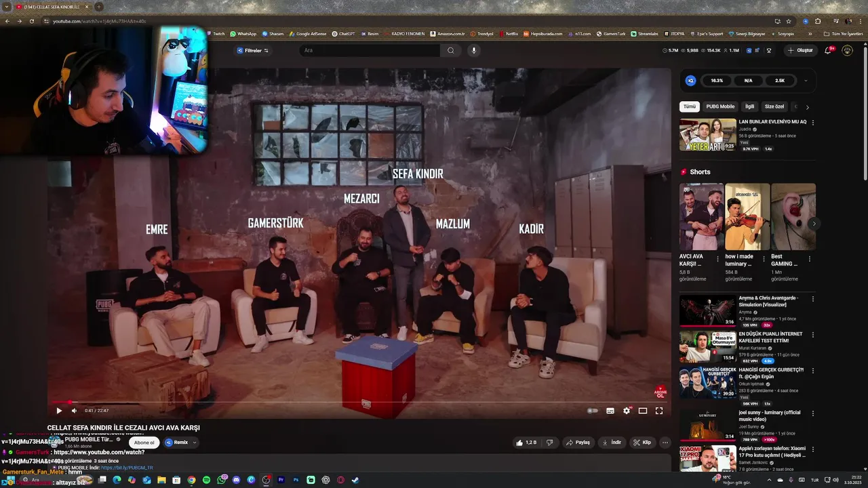Open the account avatar menu
This screenshot has width=868, height=488.
coord(847,50)
